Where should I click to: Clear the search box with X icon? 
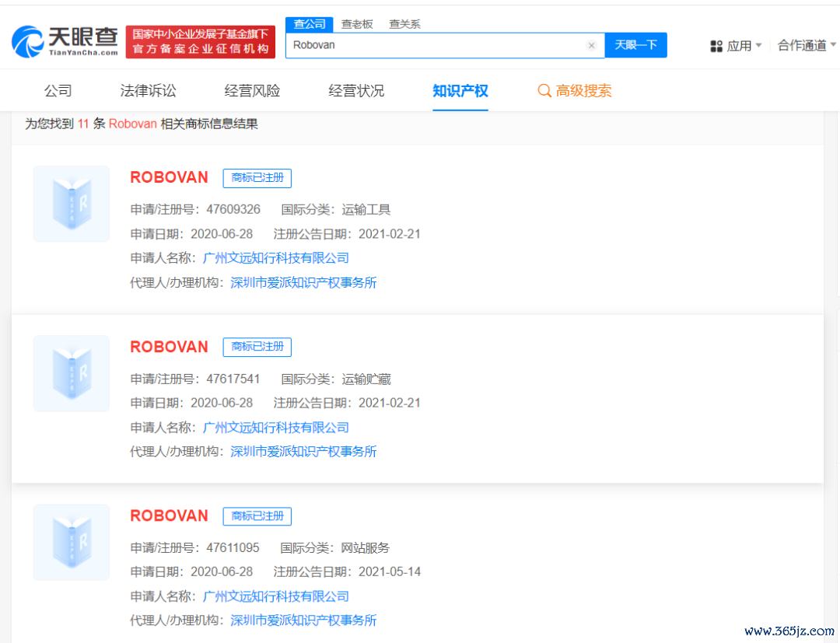click(591, 46)
